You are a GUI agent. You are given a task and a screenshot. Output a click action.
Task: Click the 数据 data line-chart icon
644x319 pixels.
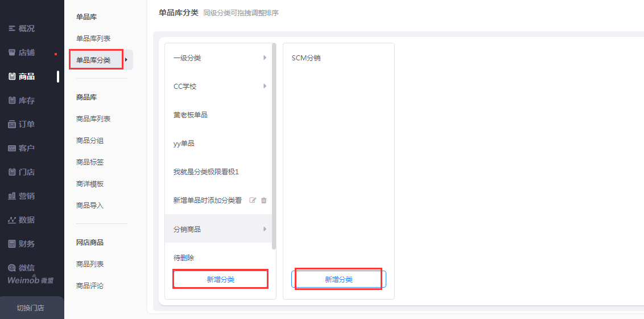(12, 220)
